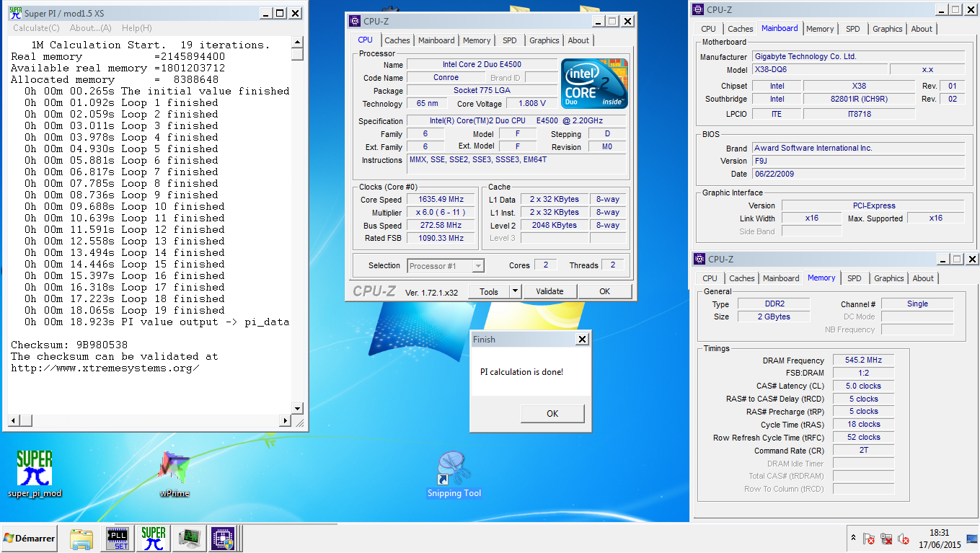The width and height of the screenshot is (980, 553).
Task: Click the BIOS version F9J field
Action: [858, 161]
